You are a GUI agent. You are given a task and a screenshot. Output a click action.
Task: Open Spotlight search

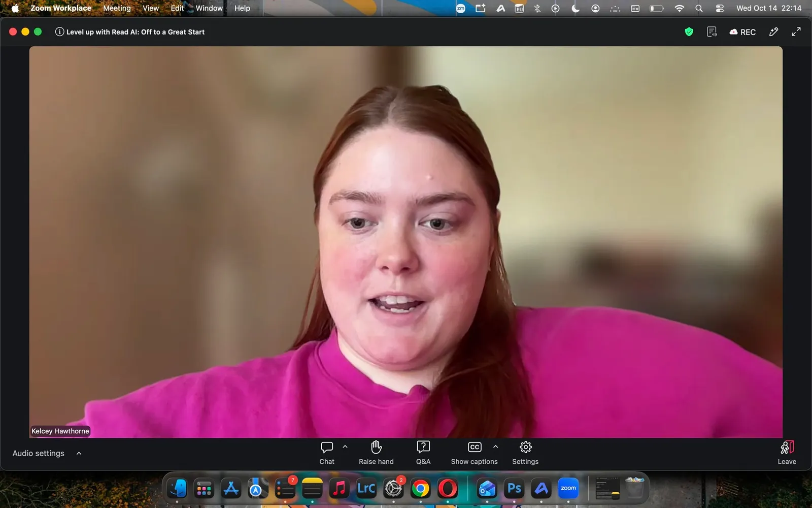[699, 8]
